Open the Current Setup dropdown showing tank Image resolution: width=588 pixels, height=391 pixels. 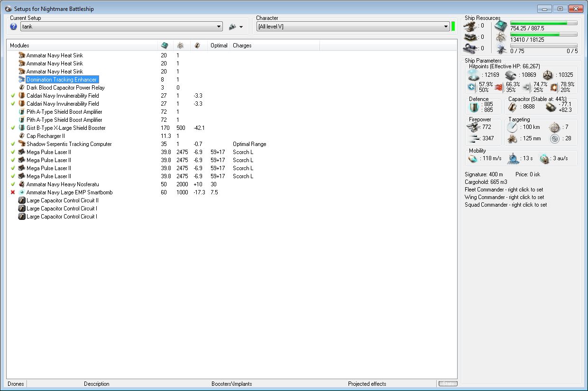(x=121, y=27)
